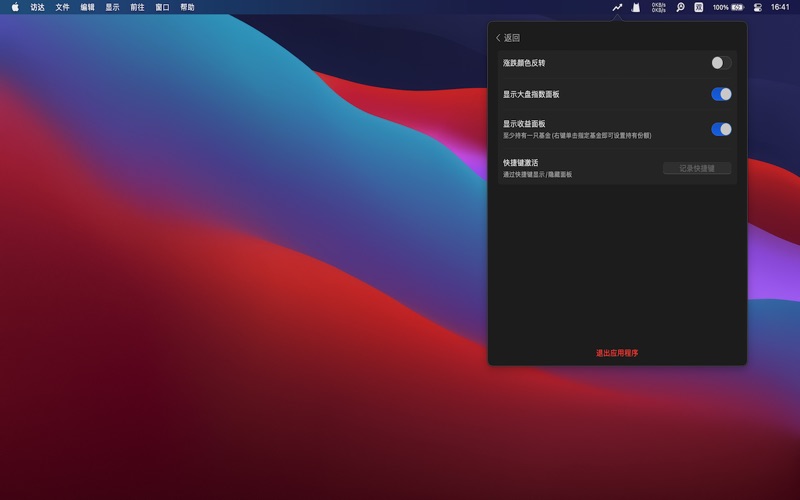This screenshot has height=500, width=800.
Task: Open Control Center from menu bar
Action: 758,7
